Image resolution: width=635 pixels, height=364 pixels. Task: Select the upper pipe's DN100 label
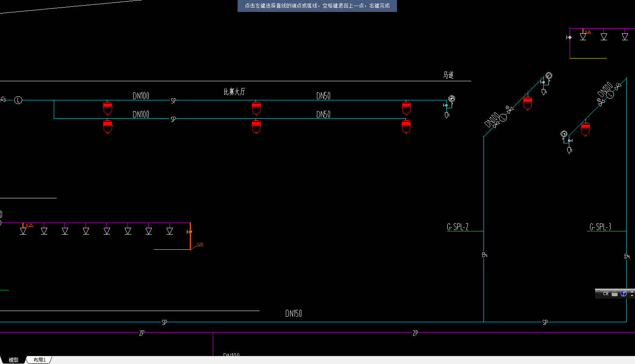coord(141,96)
